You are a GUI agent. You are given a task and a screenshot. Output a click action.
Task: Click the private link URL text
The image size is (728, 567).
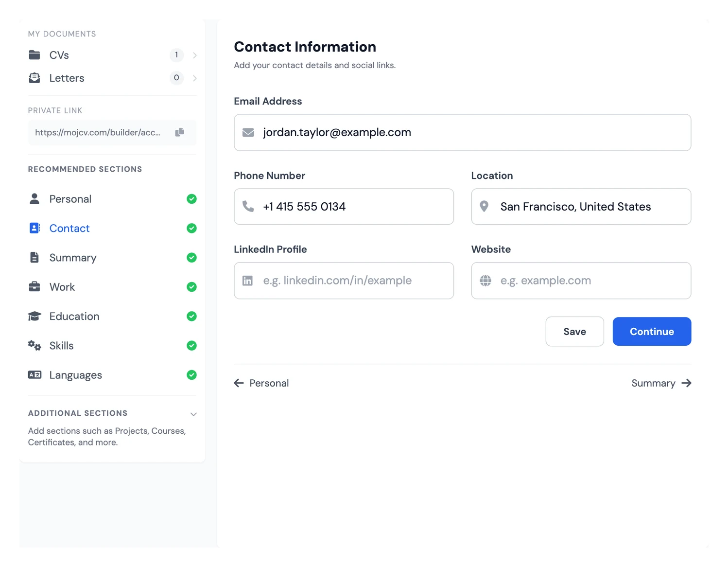pos(98,132)
